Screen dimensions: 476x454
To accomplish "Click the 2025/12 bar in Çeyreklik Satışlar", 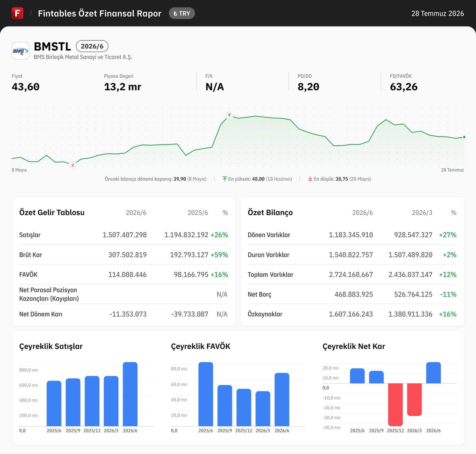I will pyautogui.click(x=92, y=401).
